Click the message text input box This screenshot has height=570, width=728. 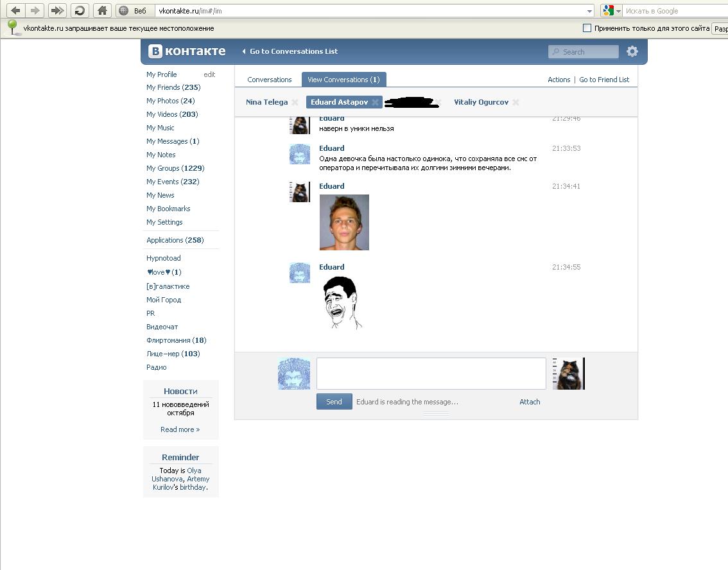pyautogui.click(x=431, y=373)
